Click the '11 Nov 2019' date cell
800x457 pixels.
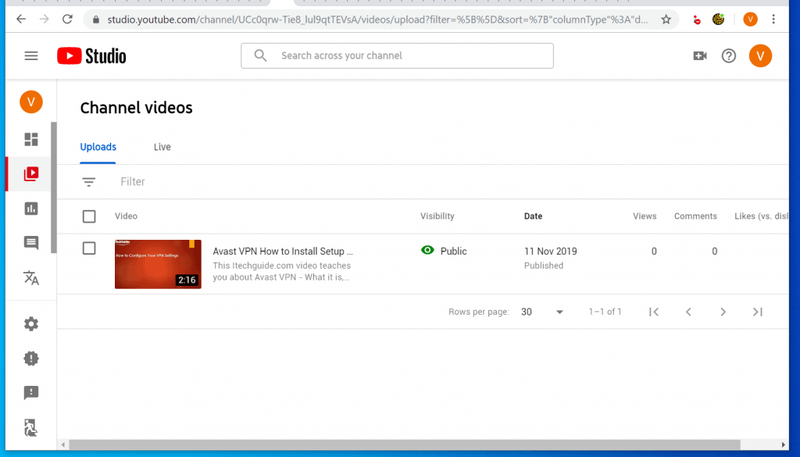tap(551, 251)
